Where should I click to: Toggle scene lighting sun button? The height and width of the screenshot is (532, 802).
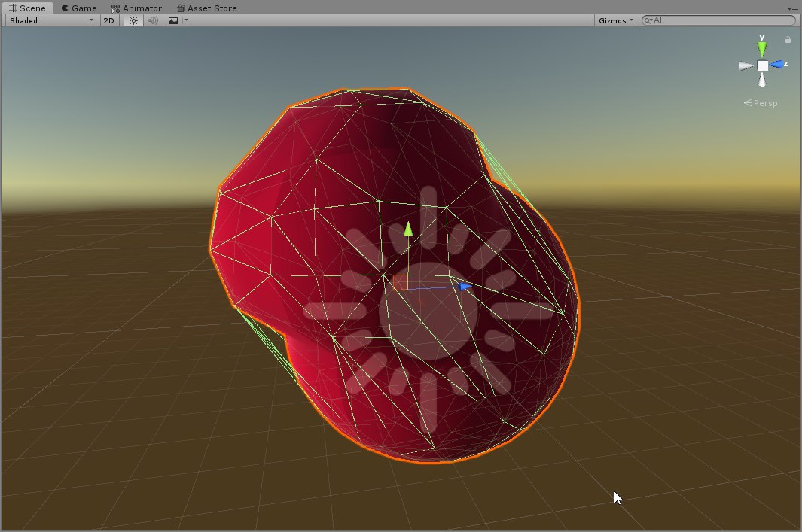(133, 20)
